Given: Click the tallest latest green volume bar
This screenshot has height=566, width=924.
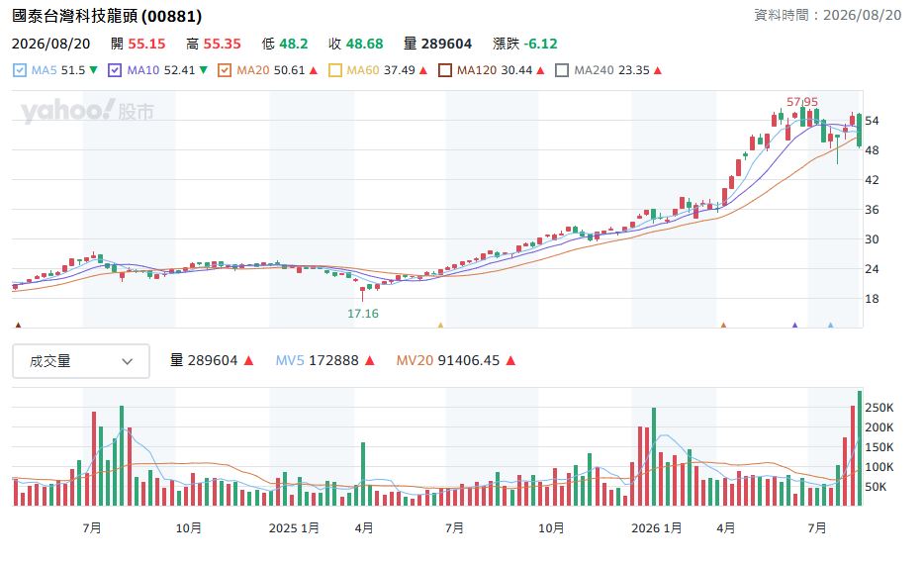Looking at the screenshot, I should (860, 448).
